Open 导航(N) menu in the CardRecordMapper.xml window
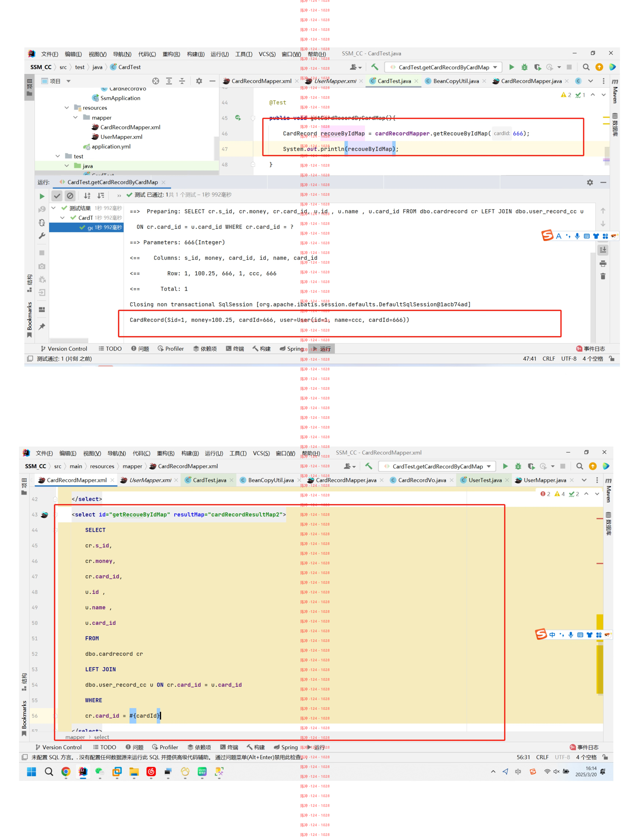This screenshot has width=630, height=840. tap(116, 453)
